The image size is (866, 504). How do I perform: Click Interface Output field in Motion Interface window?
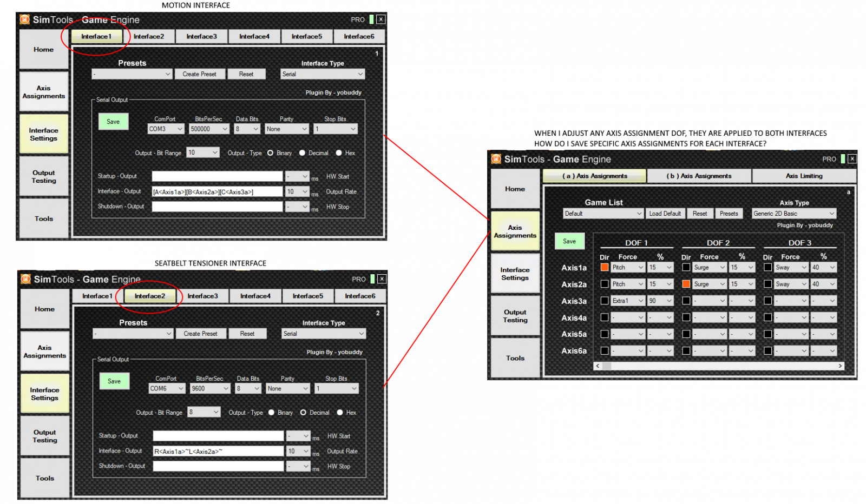click(x=217, y=192)
